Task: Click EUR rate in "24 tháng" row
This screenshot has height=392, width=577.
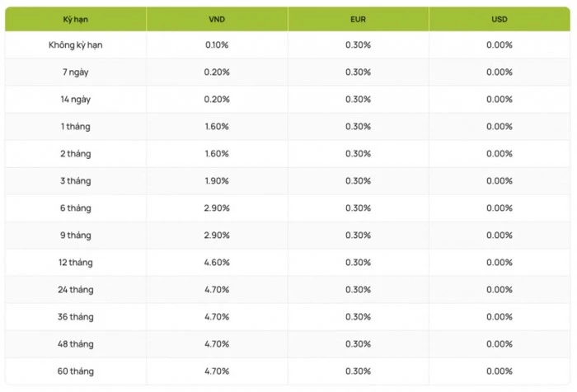Action: click(x=359, y=289)
